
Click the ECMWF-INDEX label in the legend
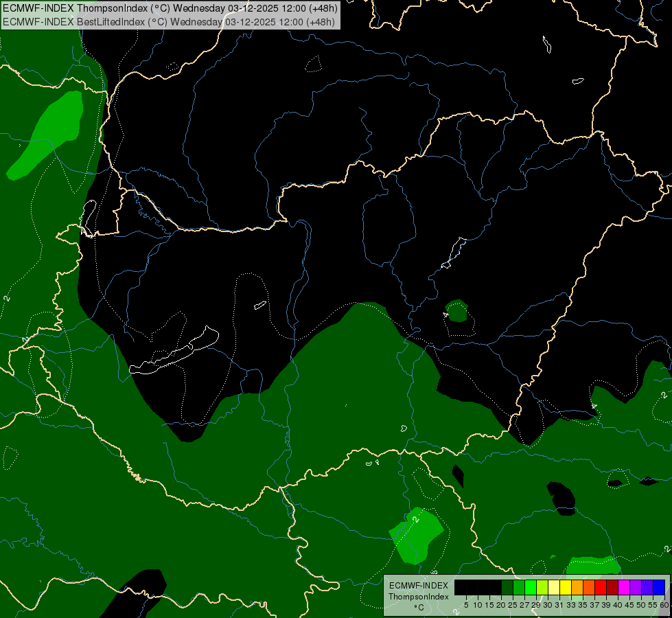pyautogui.click(x=419, y=586)
